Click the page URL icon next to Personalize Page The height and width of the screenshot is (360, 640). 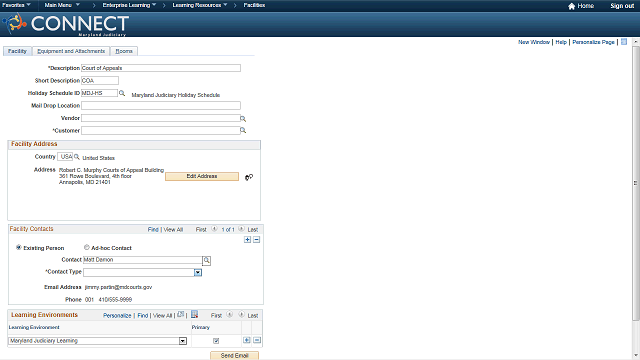(x=624, y=42)
